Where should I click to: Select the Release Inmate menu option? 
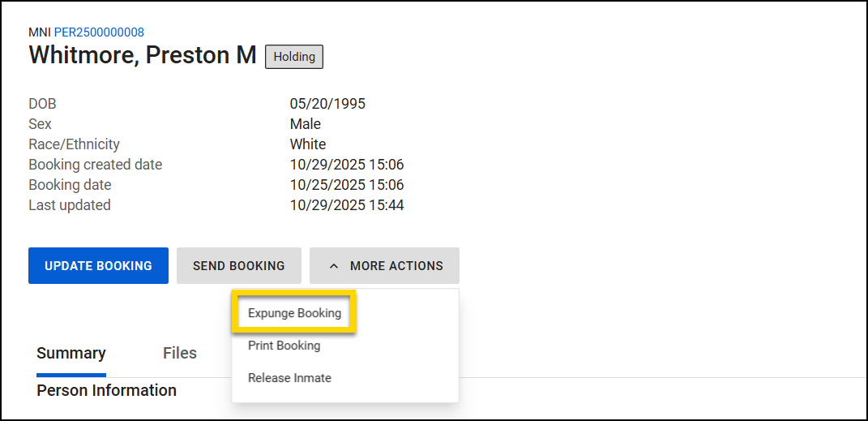coord(289,378)
